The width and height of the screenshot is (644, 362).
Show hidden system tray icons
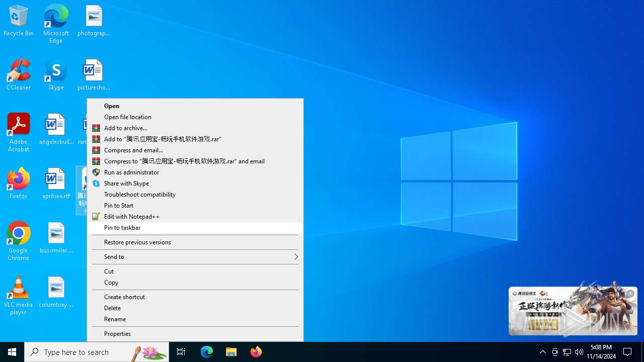tap(542, 352)
